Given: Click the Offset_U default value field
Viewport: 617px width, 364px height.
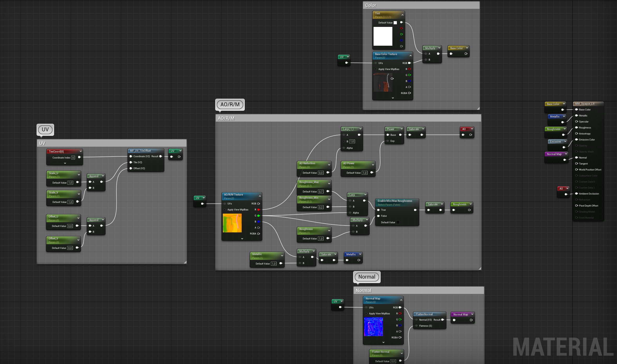Looking at the screenshot, I should (x=70, y=226).
